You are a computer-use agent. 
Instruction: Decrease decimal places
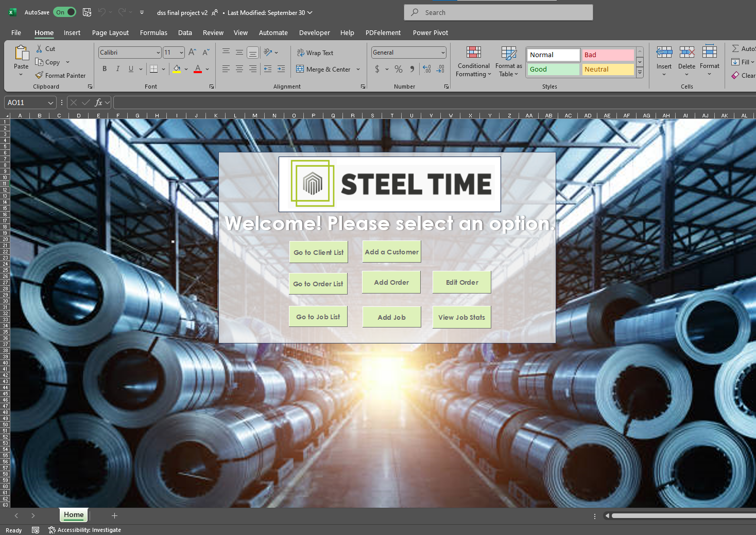[x=440, y=69]
